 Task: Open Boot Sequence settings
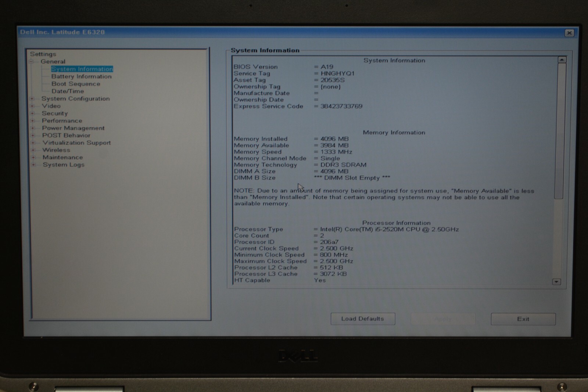coord(76,84)
